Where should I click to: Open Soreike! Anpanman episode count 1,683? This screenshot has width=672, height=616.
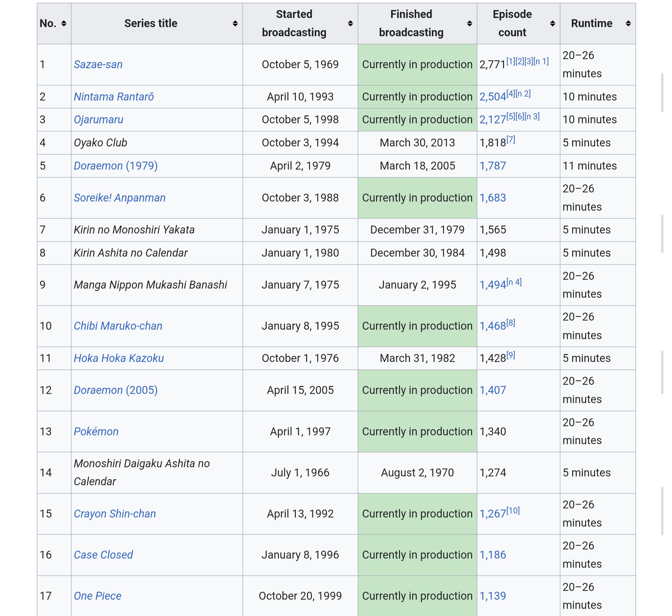click(493, 198)
